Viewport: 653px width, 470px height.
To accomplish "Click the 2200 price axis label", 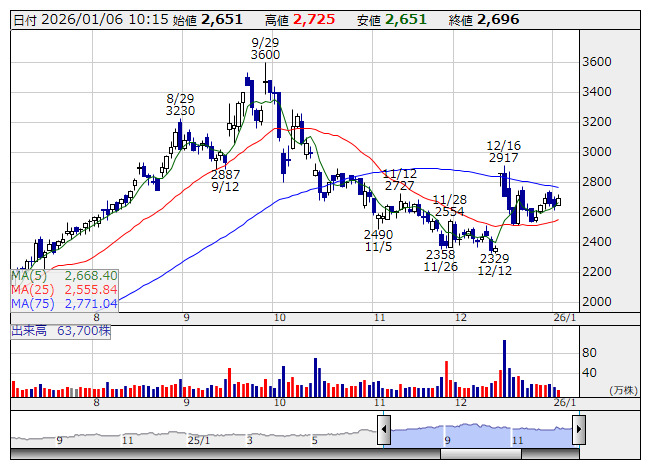I will click(597, 271).
